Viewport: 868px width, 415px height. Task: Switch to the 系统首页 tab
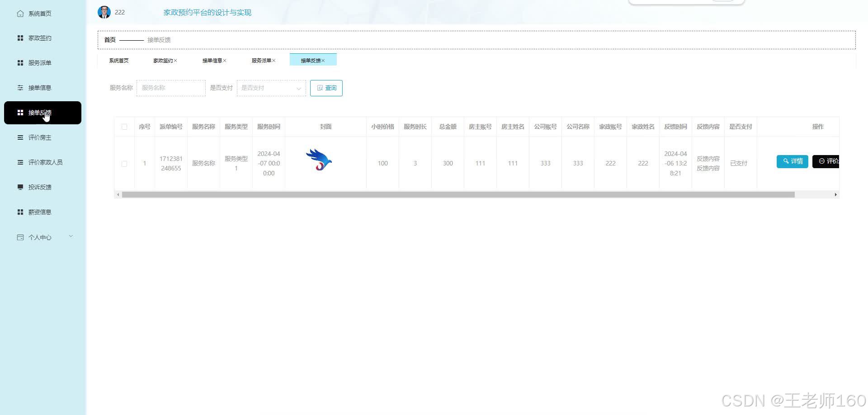pos(119,61)
